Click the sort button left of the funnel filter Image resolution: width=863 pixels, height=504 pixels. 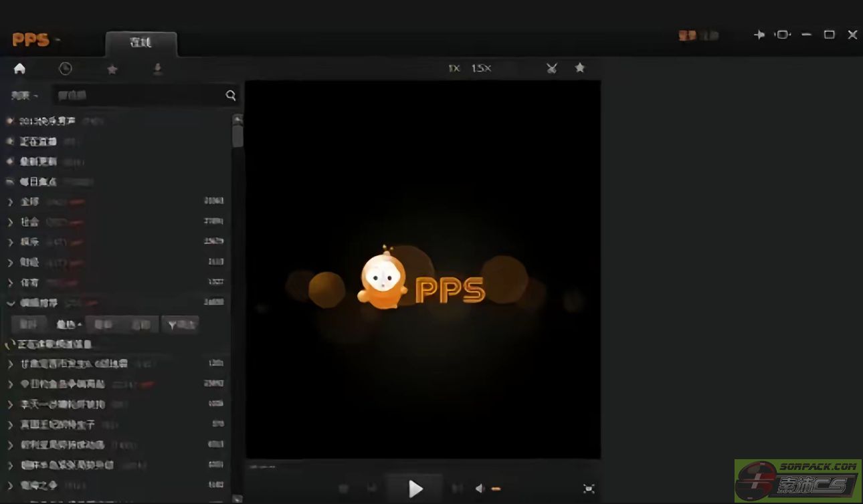click(x=141, y=325)
